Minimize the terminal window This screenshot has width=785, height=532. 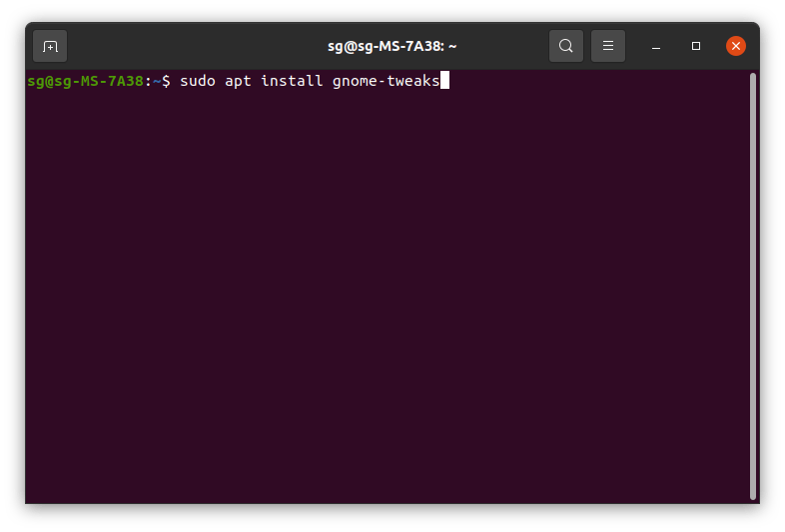(x=656, y=46)
